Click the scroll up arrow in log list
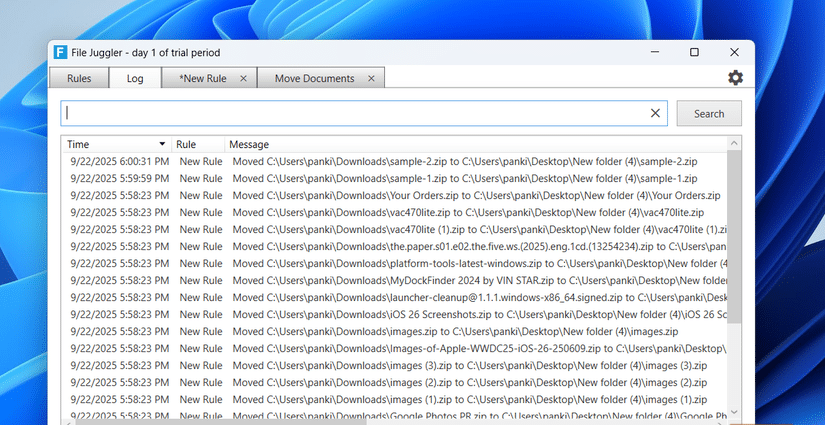This screenshot has width=825, height=425. coord(734,143)
